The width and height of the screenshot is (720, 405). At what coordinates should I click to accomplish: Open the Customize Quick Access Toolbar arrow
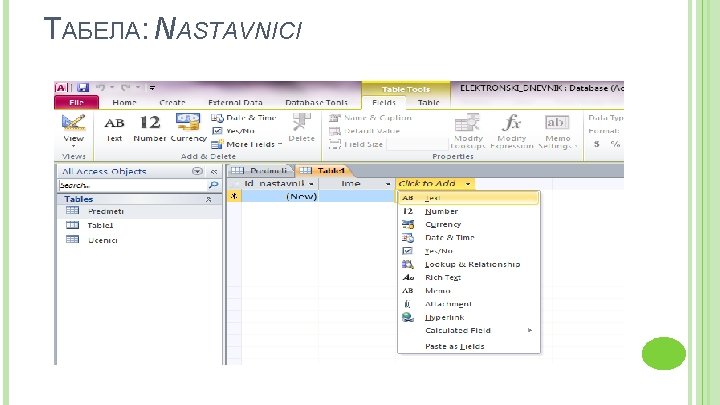click(152, 87)
